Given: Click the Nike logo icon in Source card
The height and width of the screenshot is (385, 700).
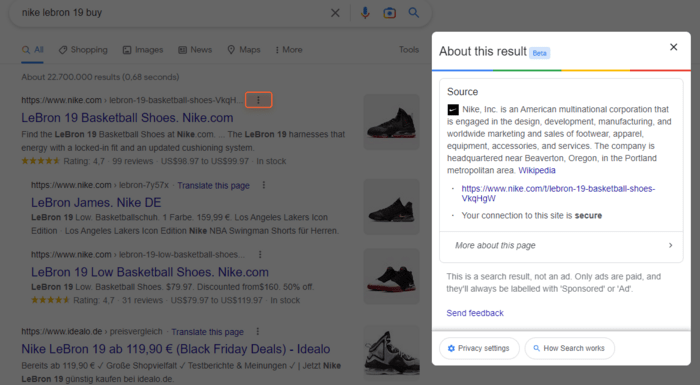Looking at the screenshot, I should (453, 109).
